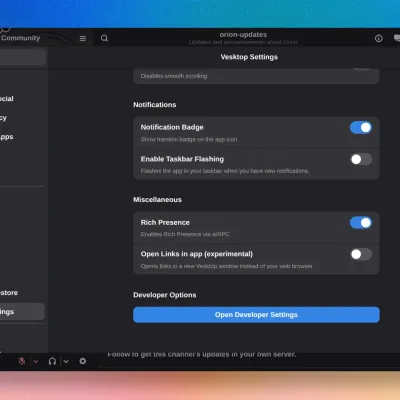This screenshot has height=400, width=400.
Task: Click the Community server header
Action: (20, 38)
